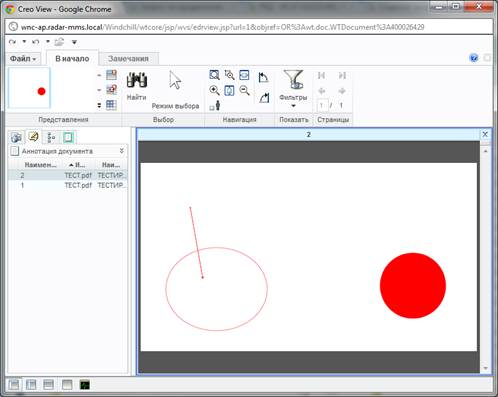The image size is (498, 397).
Task: Click the red line annotation
Action: tap(196, 242)
